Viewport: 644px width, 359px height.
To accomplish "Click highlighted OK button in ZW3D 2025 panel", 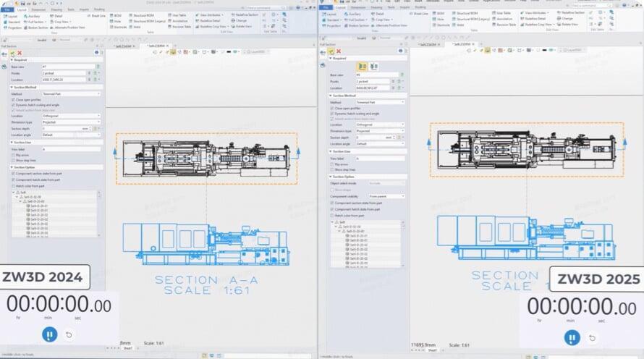I will (x=331, y=51).
